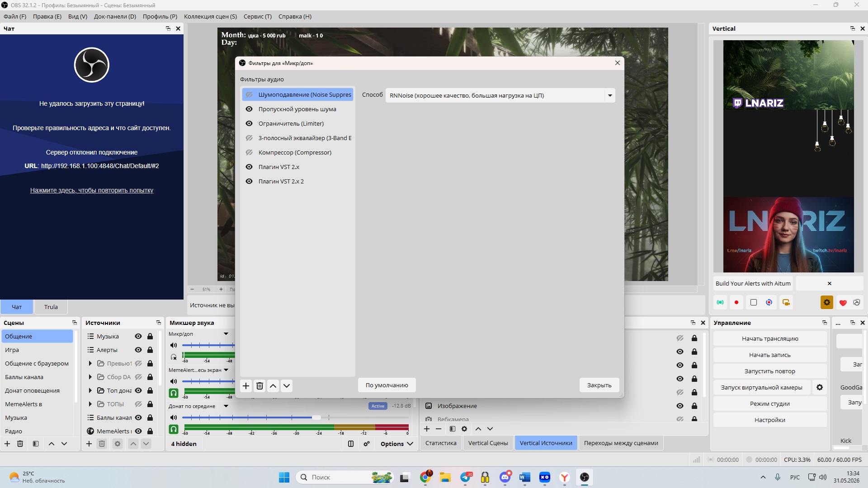The height and width of the screenshot is (488, 868).
Task: Expand the Сбор DA source group
Action: click(x=90, y=377)
